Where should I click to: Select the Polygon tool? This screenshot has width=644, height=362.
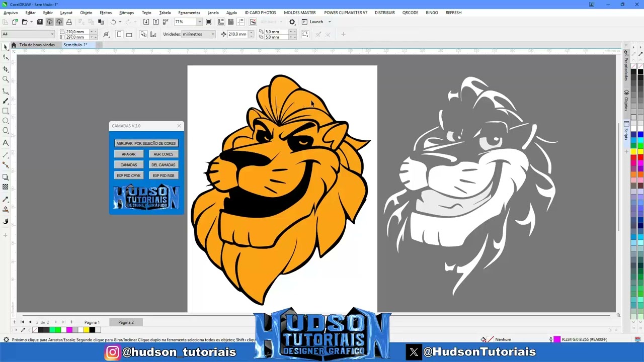pyautogui.click(x=6, y=131)
